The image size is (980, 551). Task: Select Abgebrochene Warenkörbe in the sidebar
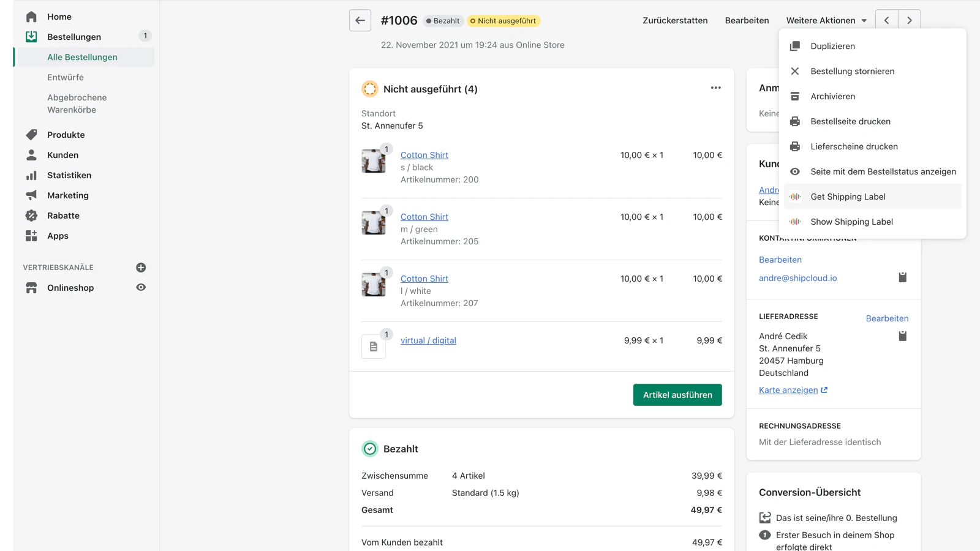(x=77, y=103)
